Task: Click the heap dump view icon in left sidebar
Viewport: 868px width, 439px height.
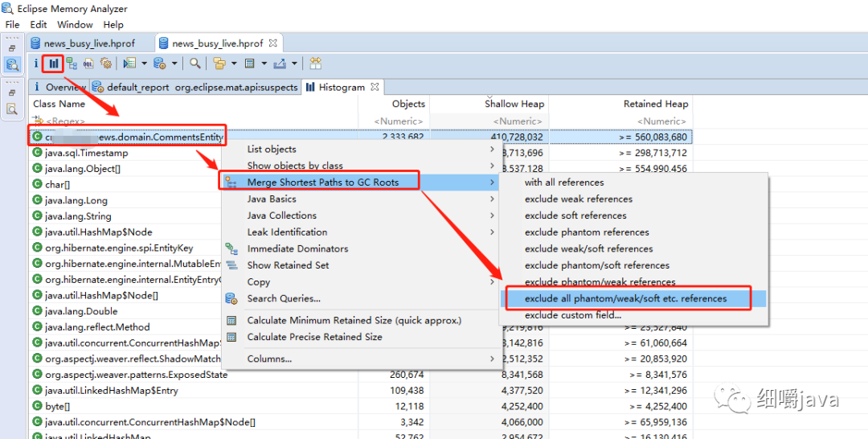Action: (x=13, y=65)
